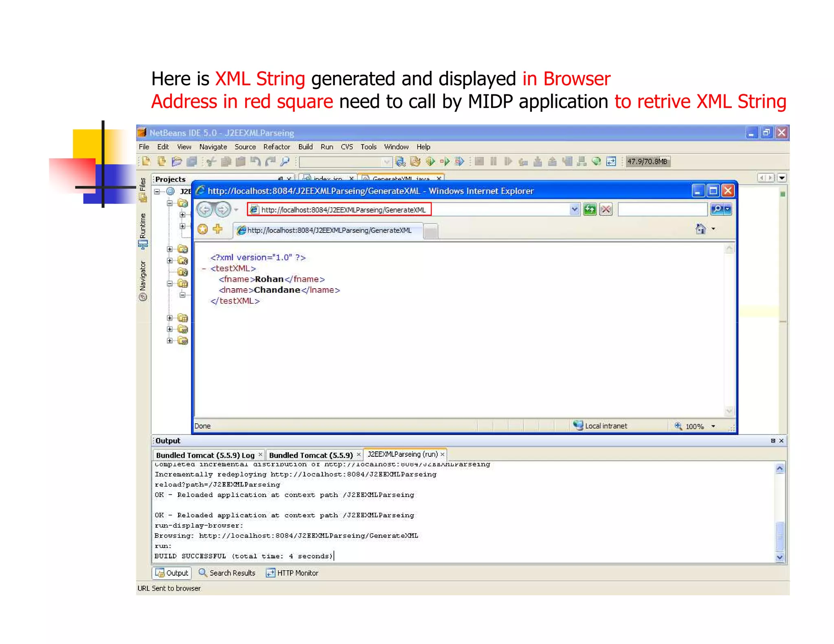Click the IE Refresh icon
This screenshot has width=834, height=644.
[590, 210]
